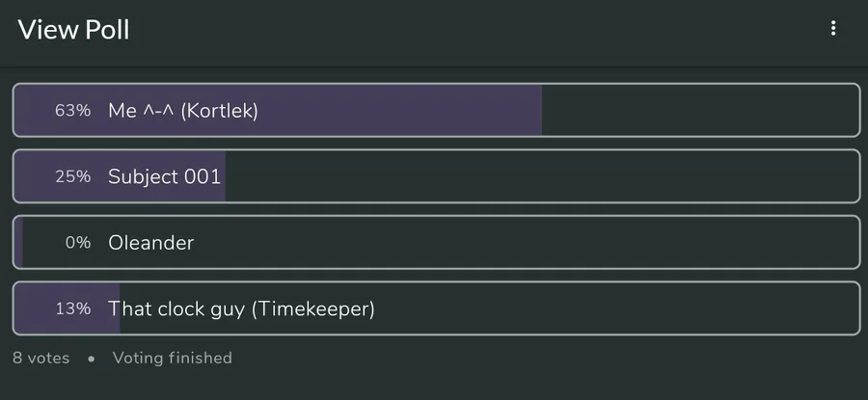Click the thin purple sliver on Oleander bar
This screenshot has height=400, width=868.
19,243
